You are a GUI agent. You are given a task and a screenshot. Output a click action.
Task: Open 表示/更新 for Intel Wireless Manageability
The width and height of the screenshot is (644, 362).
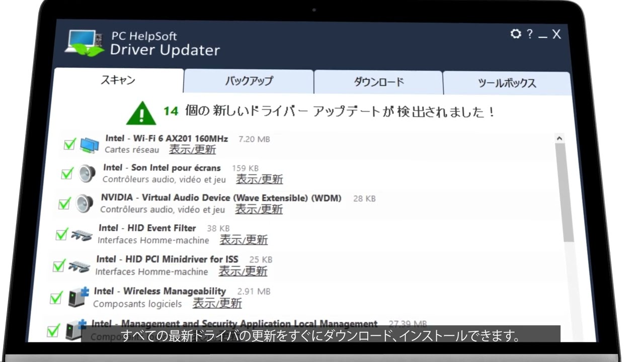point(217,303)
